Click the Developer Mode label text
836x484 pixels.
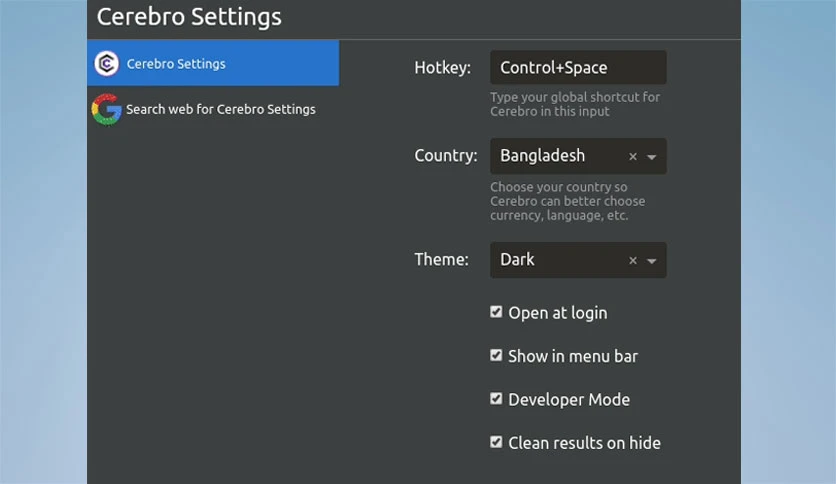(569, 400)
